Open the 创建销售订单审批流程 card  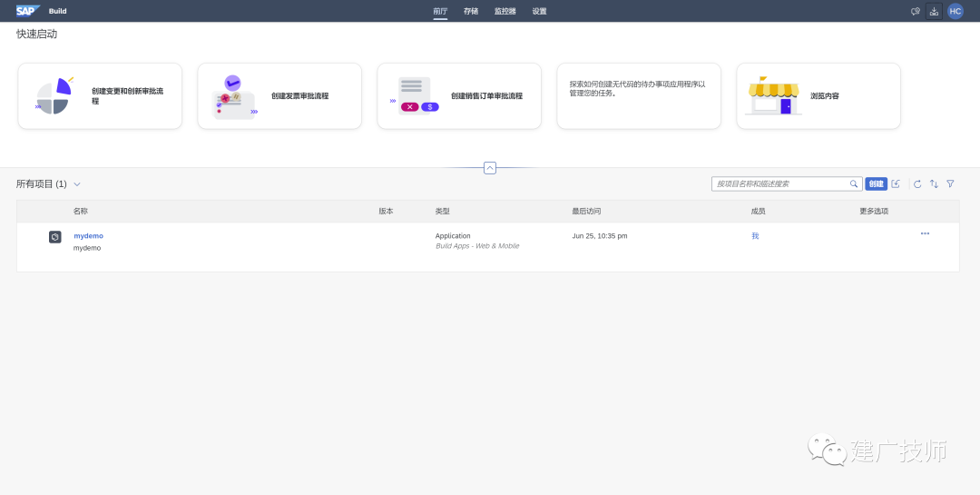459,95
